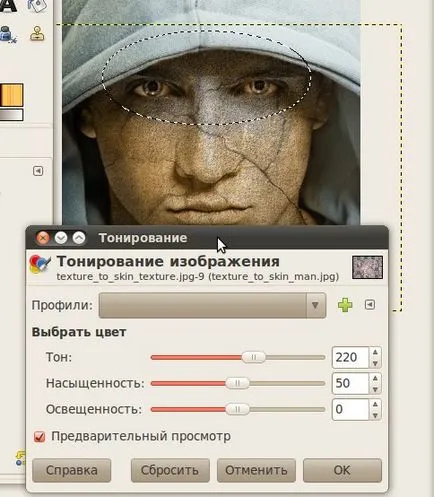Select the Ink tool in toolbox
434x497 pixels.
click(x=7, y=34)
